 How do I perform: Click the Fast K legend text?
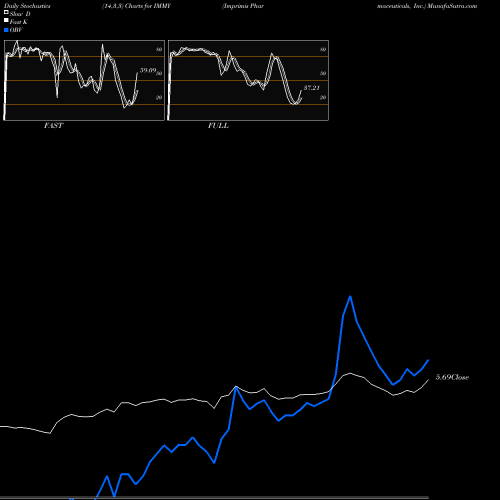point(19,22)
